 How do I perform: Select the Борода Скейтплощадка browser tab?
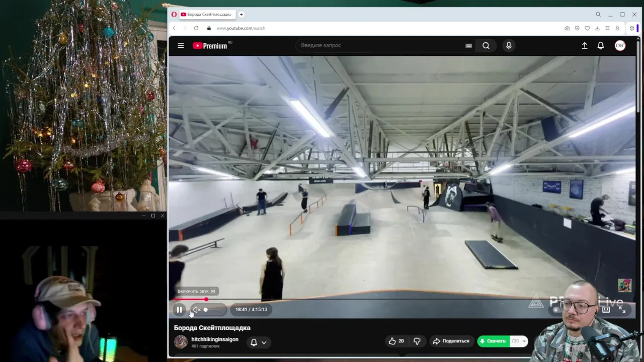pyautogui.click(x=207, y=15)
